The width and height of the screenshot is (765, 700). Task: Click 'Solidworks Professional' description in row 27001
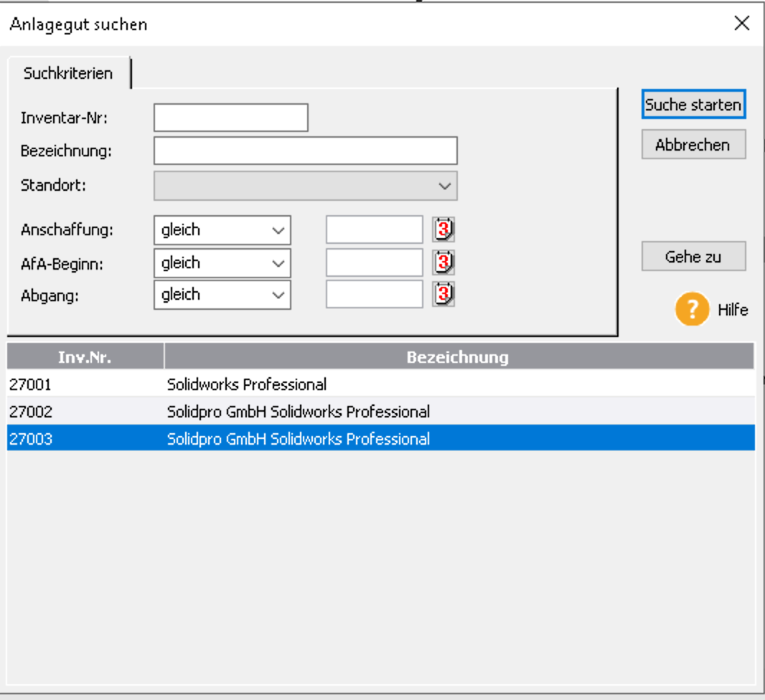[246, 384]
